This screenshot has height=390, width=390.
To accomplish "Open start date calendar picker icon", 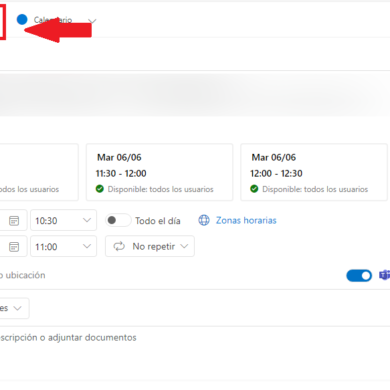I will pos(14,221).
